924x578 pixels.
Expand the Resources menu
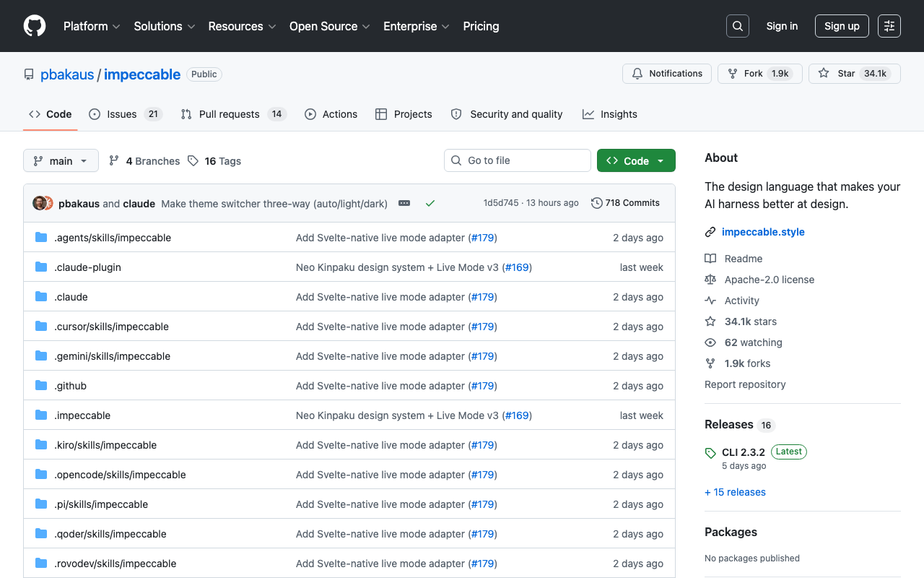click(x=242, y=26)
